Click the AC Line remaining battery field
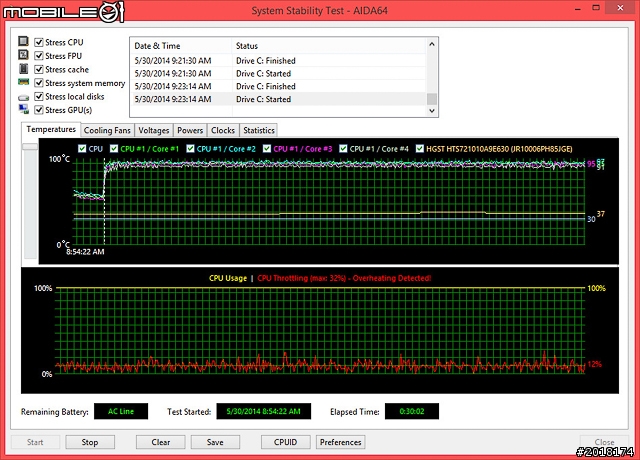The height and width of the screenshot is (460, 640). pyautogui.click(x=121, y=411)
